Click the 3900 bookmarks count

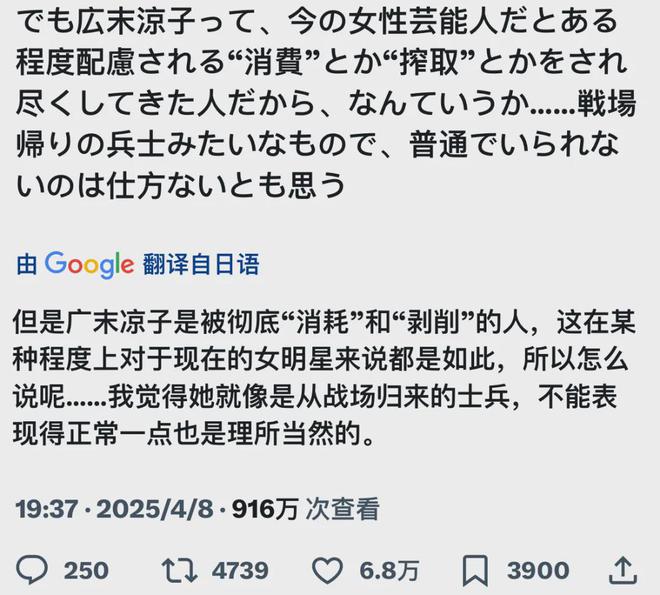(x=538, y=571)
